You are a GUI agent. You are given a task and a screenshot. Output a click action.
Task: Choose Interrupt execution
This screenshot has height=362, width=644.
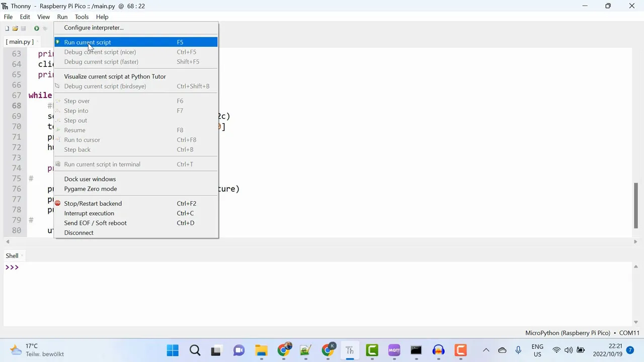tap(136, 213)
